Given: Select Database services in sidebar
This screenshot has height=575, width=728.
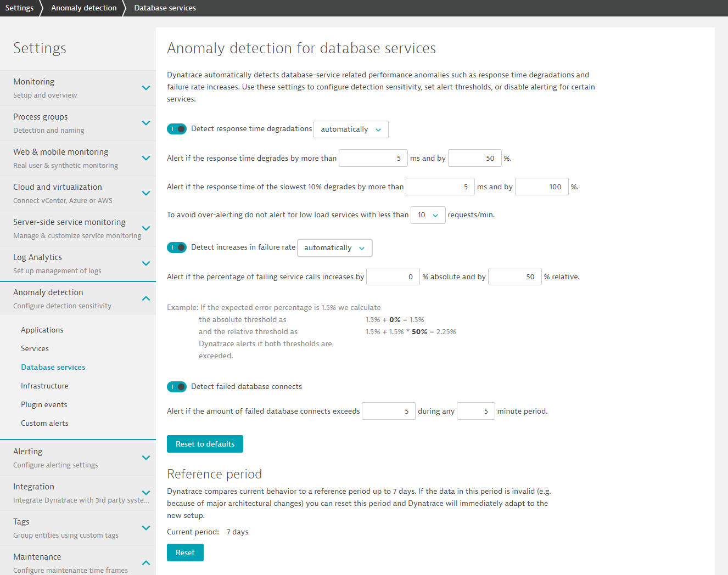Looking at the screenshot, I should coord(53,367).
